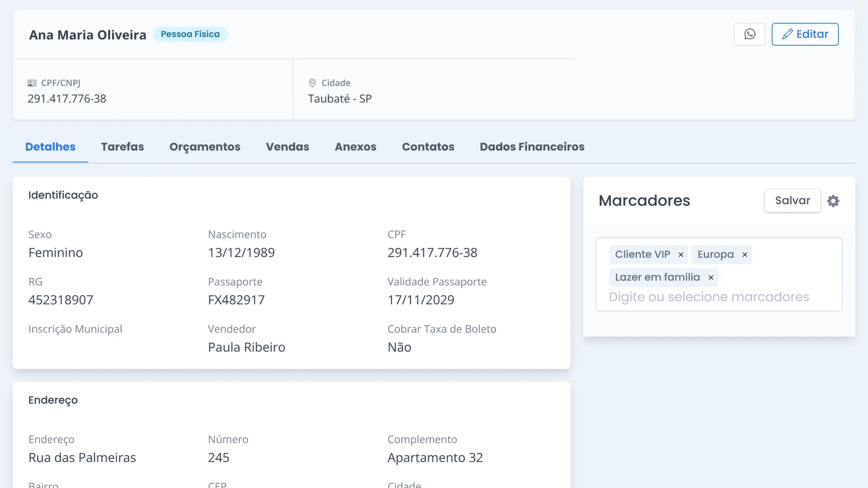Click the Nascimento value 13/12/1989
868x488 pixels.
click(x=241, y=253)
